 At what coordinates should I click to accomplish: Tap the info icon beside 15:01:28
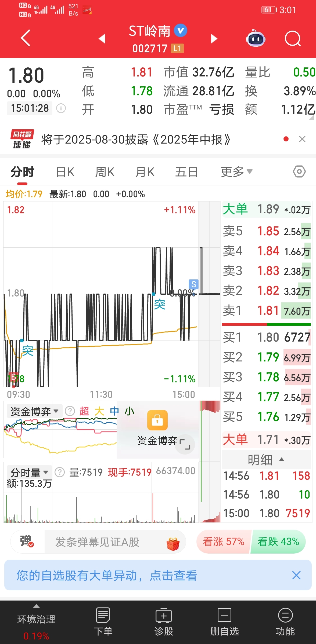[x=61, y=108]
